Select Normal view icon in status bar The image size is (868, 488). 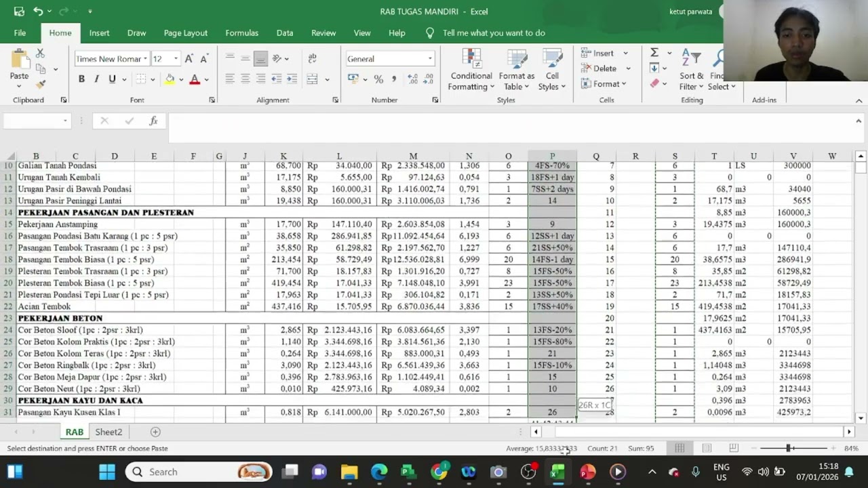coord(679,448)
